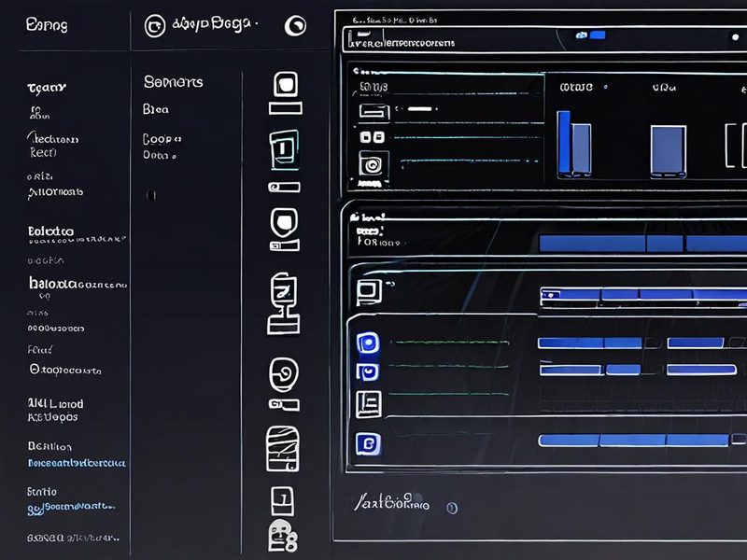Select the skull face icon
The image size is (747, 560).
click(283, 535)
